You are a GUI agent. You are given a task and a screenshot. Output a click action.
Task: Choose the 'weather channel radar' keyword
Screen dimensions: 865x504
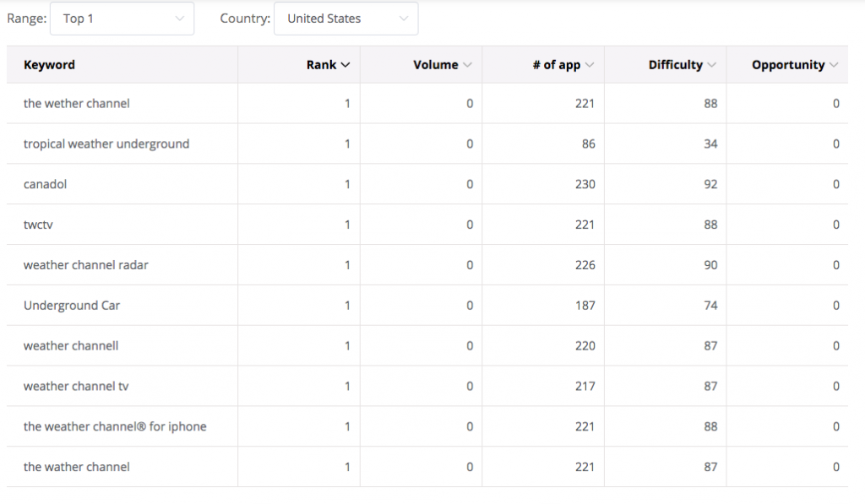(86, 265)
